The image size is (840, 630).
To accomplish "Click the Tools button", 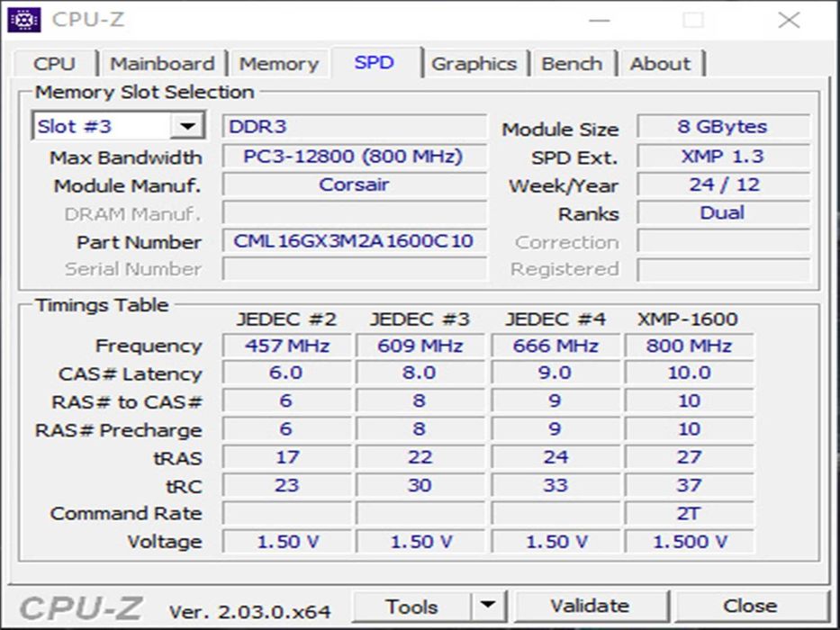I will 412,606.
